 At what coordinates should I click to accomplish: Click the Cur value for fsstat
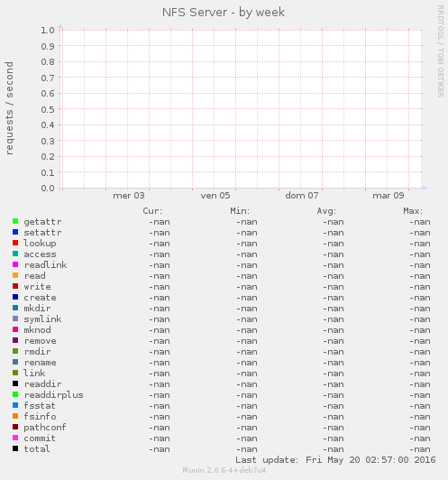point(159,406)
